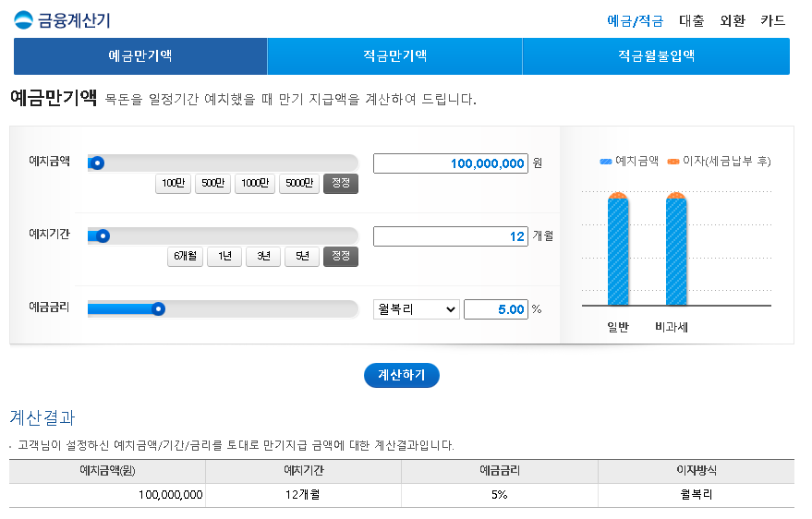Screen dimensions: 812x519
Task: Open the 월복리 interest type dropdown
Action: (x=417, y=309)
